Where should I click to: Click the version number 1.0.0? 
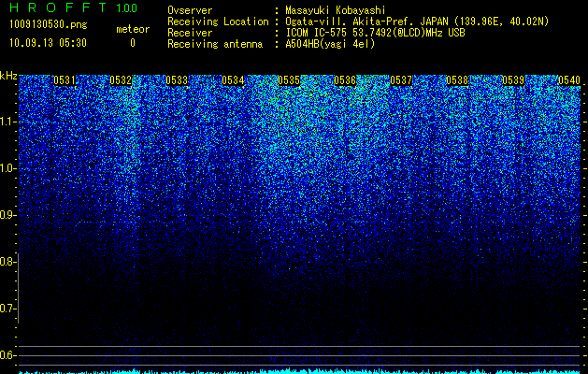127,8
